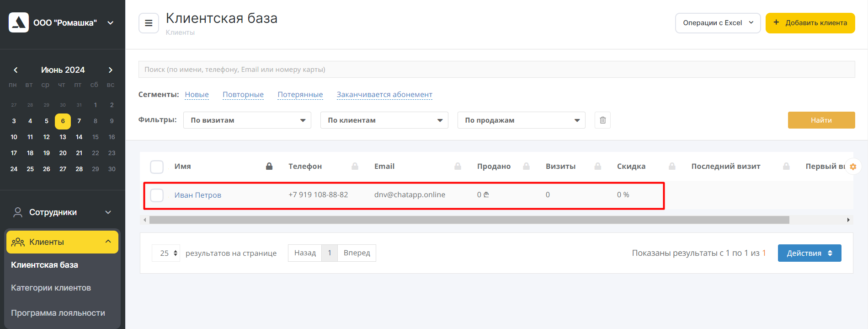Expand the Операции с Excel dropdown
Image resolution: width=868 pixels, height=329 pixels.
[x=718, y=23]
